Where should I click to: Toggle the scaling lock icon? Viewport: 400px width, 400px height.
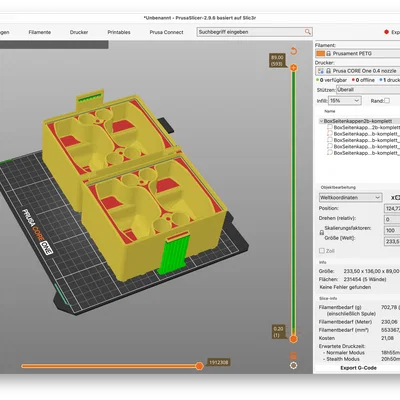(x=322, y=233)
